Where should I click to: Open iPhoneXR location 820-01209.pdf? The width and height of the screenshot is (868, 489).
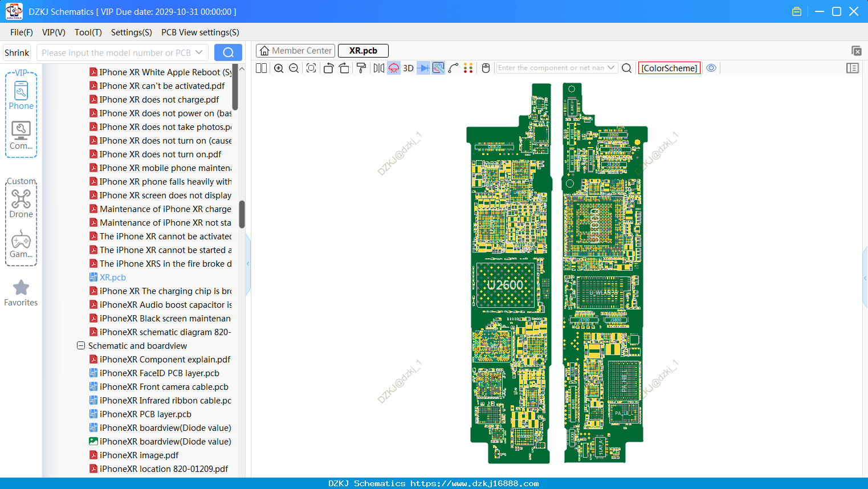click(164, 469)
